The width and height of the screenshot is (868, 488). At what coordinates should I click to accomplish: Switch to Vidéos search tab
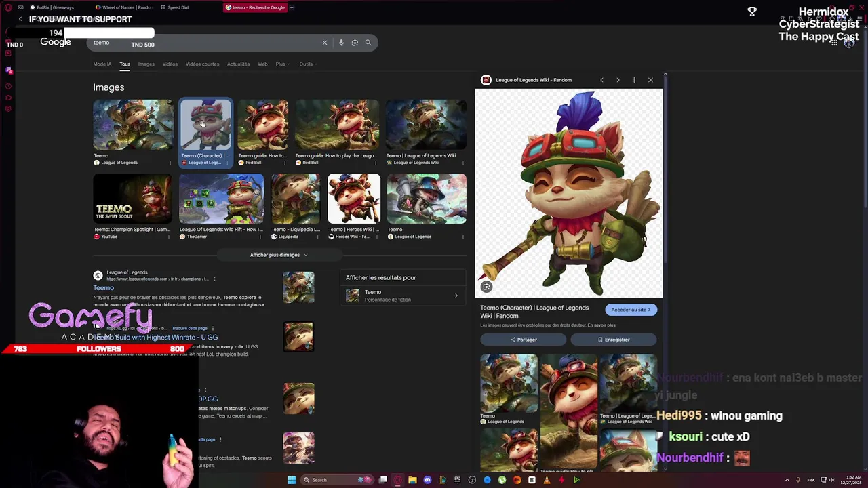170,64
